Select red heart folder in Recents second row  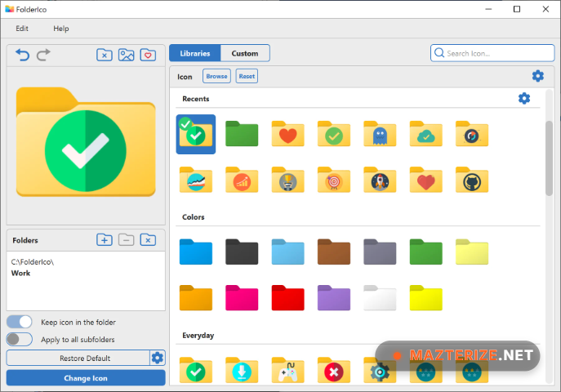425,180
